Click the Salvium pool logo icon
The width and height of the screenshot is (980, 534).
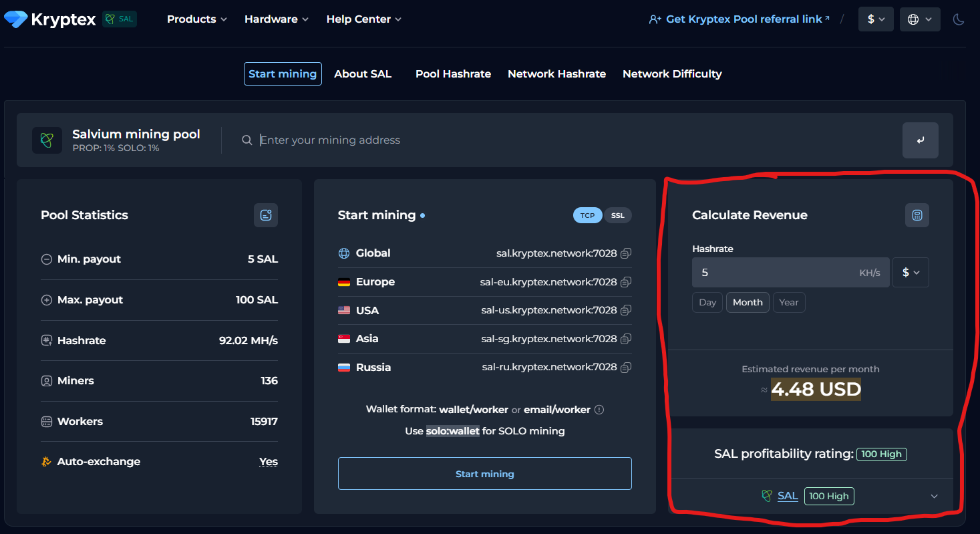click(47, 140)
